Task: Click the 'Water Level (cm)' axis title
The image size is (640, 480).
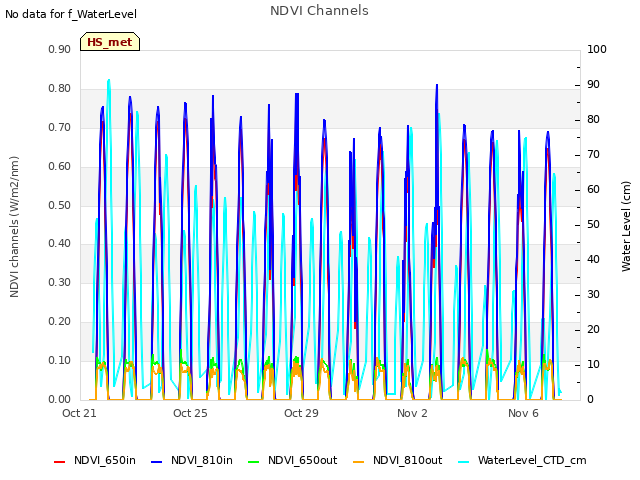Action: 626,227
